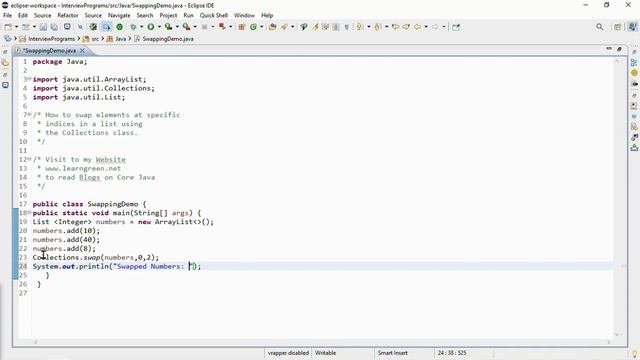The width and height of the screenshot is (640, 360).
Task: Click the New Java Class icon
Action: click(x=253, y=27)
